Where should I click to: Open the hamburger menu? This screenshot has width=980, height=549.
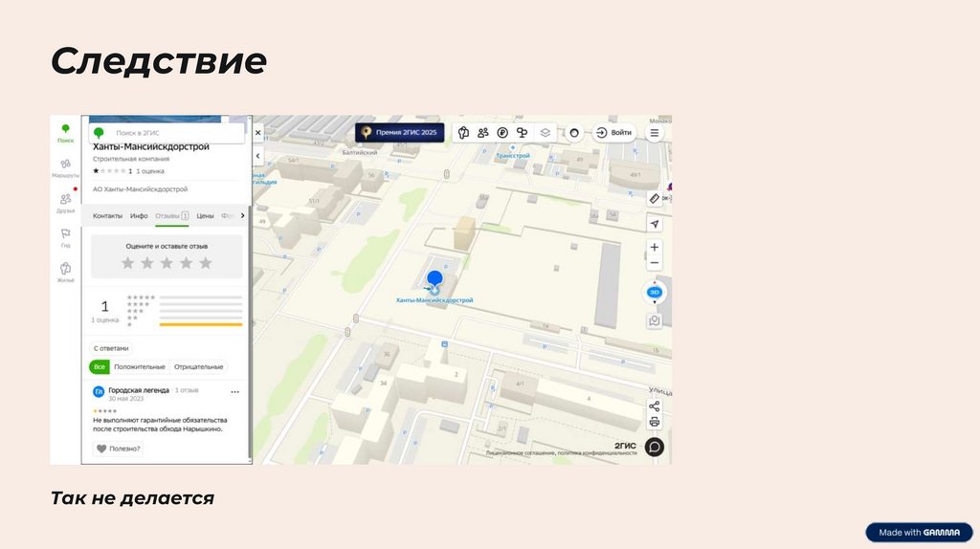click(x=655, y=132)
